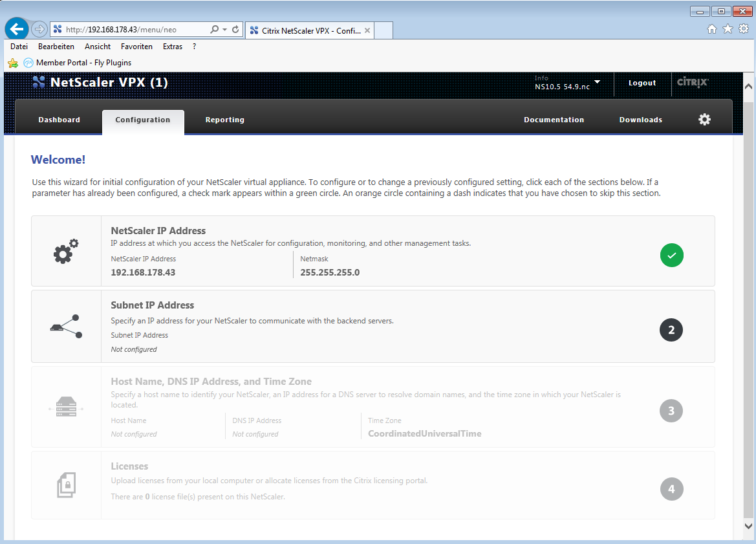Go back with the browser back arrow
The image size is (756, 544).
pos(16,29)
